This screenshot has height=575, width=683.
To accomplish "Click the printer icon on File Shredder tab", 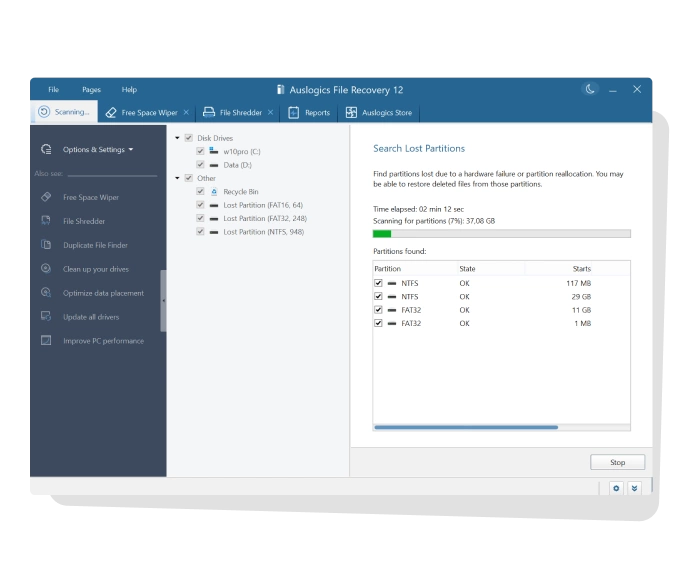I will (209, 112).
